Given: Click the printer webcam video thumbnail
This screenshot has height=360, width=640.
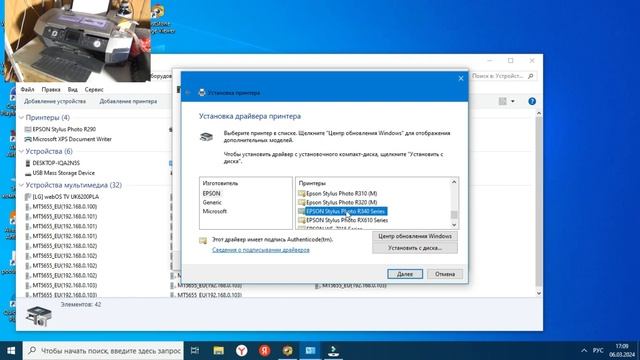Looking at the screenshot, I should coord(78,41).
